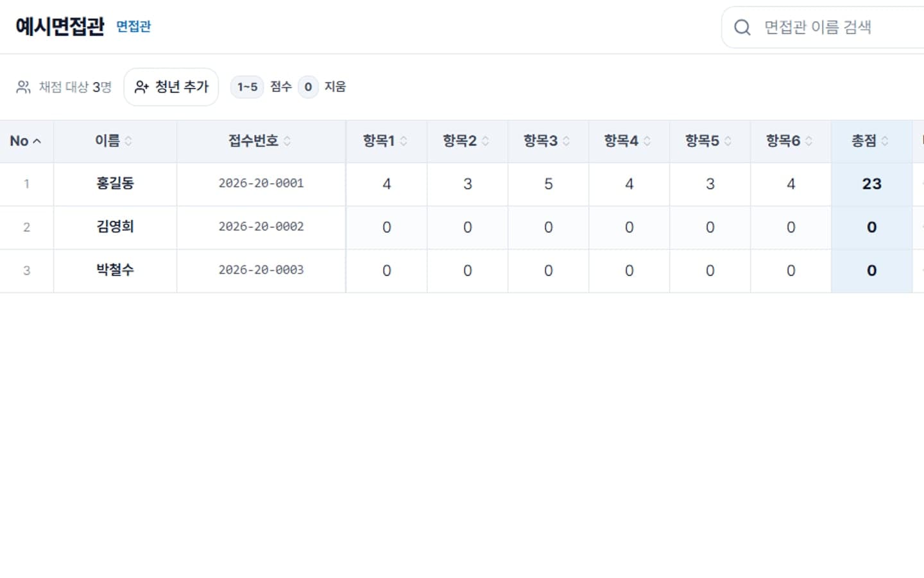Select 박철수 name cell
The height and width of the screenshot is (578, 924).
(116, 270)
